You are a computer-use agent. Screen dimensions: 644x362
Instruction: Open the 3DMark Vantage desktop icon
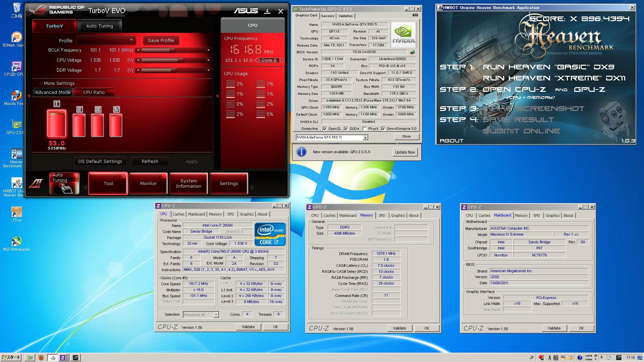click(16, 39)
